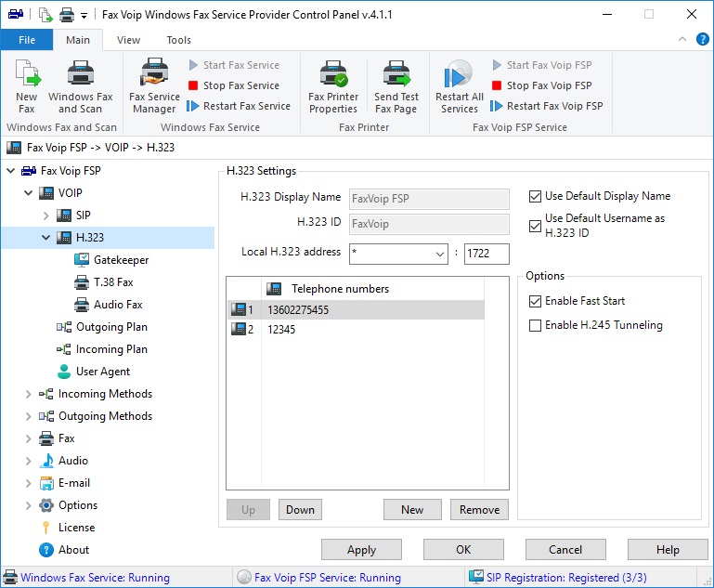The height and width of the screenshot is (588, 714).
Task: Click the help question mark icon
Action: (x=702, y=40)
